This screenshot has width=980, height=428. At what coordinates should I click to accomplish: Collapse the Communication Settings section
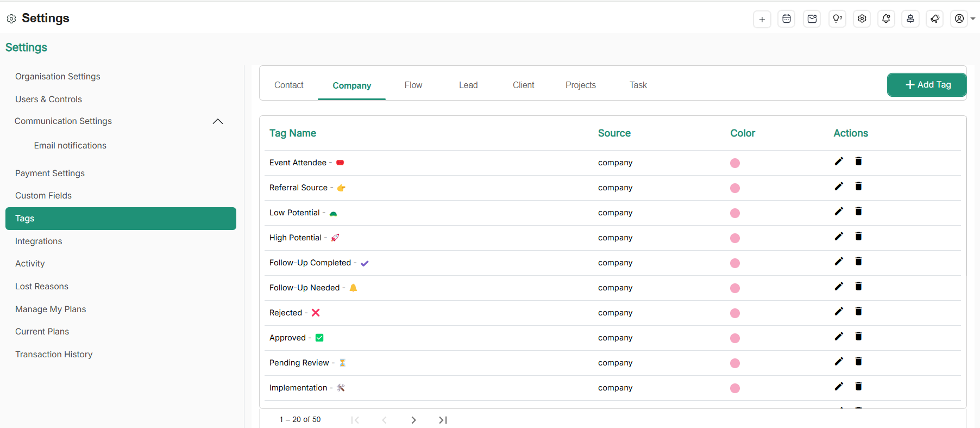click(x=218, y=121)
